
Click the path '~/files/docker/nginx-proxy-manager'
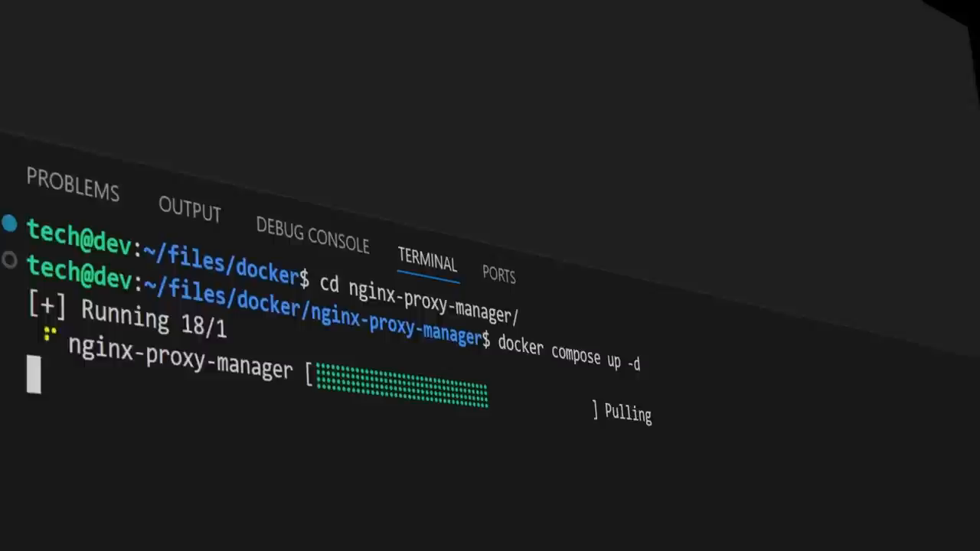click(312, 309)
